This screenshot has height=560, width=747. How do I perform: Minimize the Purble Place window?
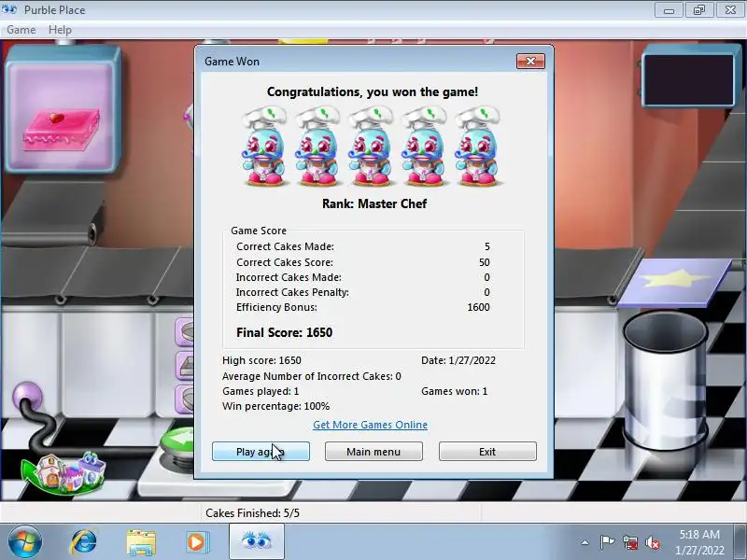click(669, 10)
